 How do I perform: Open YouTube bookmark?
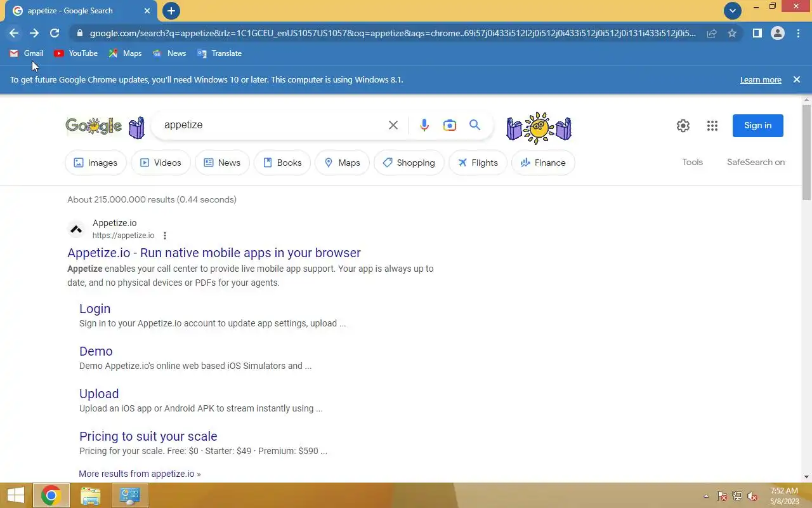pyautogui.click(x=75, y=53)
